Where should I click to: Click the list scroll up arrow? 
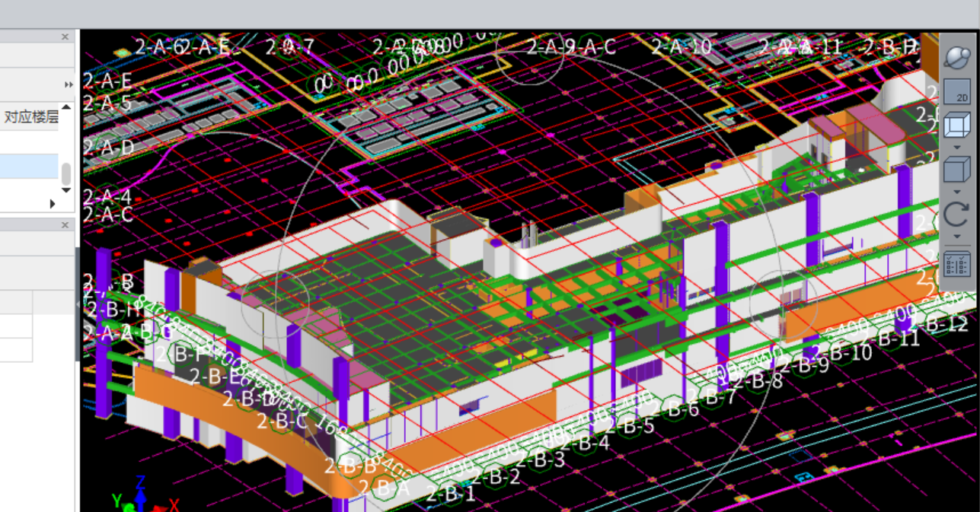pyautogui.click(x=66, y=108)
